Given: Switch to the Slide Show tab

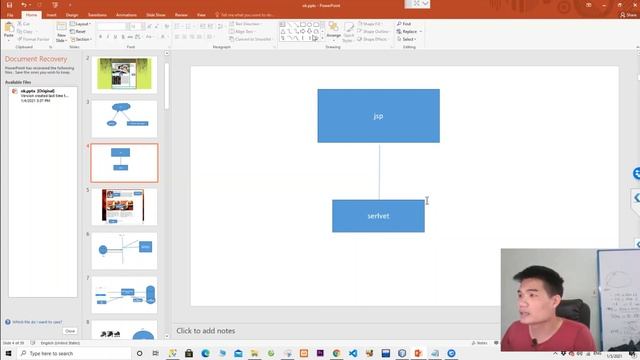Looking at the screenshot, I should click(x=156, y=15).
